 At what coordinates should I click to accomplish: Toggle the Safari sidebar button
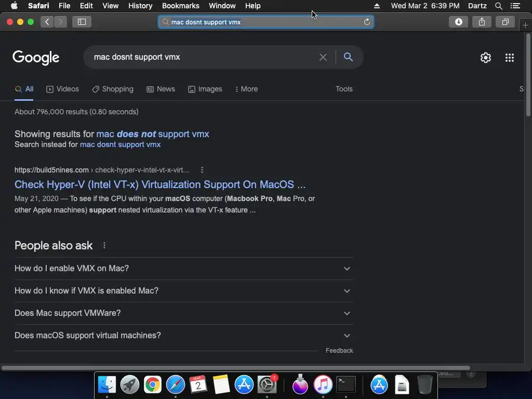point(82,22)
